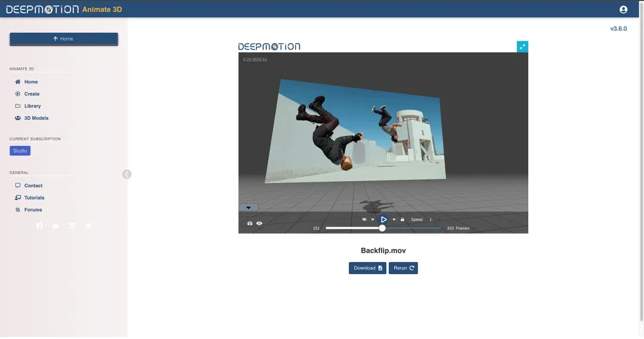The width and height of the screenshot is (644, 339).
Task: Open the Twitter social icon
Action: (x=88, y=226)
